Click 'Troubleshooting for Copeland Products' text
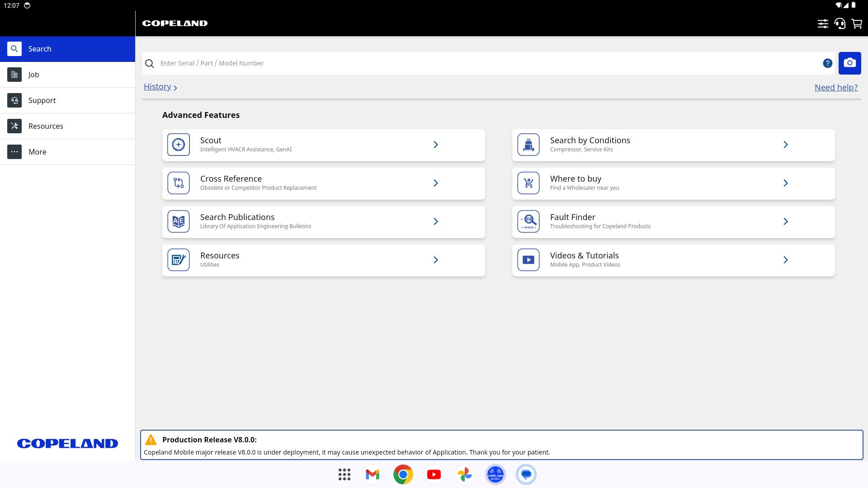The width and height of the screenshot is (868, 488). [x=600, y=226]
